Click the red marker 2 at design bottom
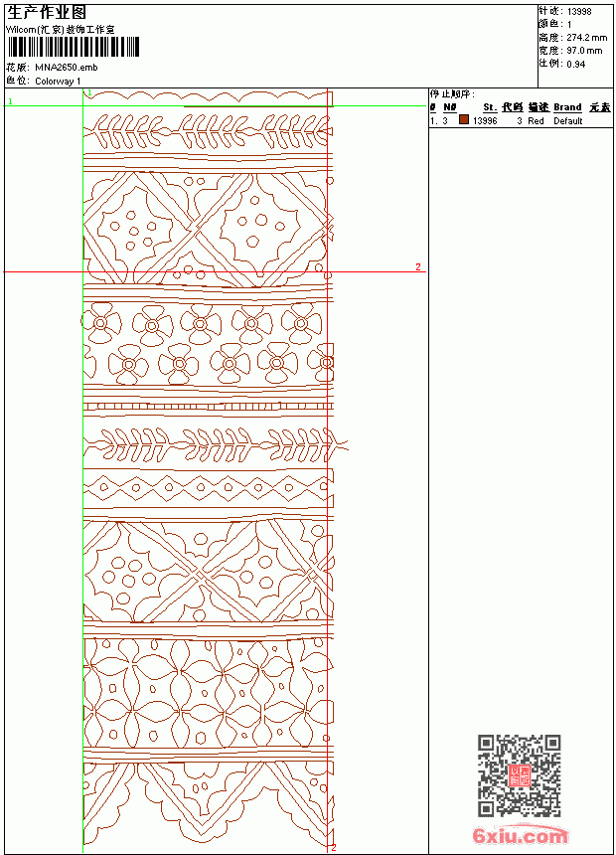 [x=334, y=847]
